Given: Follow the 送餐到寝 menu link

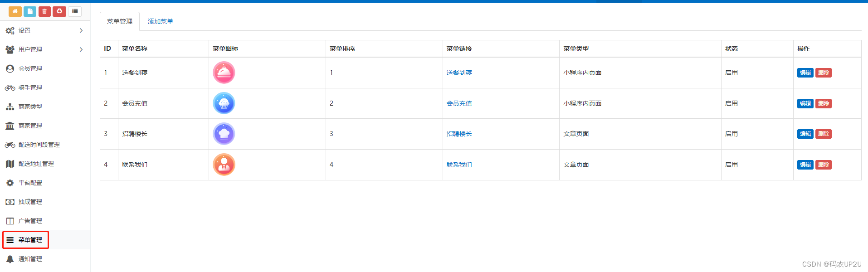Looking at the screenshot, I should [459, 73].
